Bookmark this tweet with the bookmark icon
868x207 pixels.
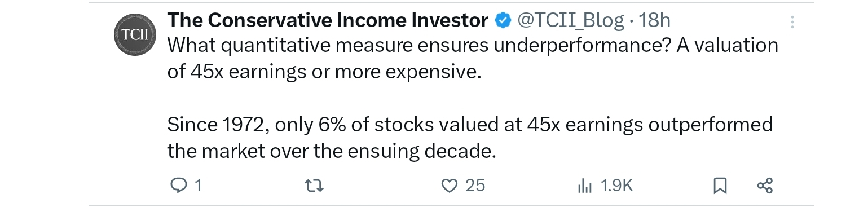coord(720,186)
